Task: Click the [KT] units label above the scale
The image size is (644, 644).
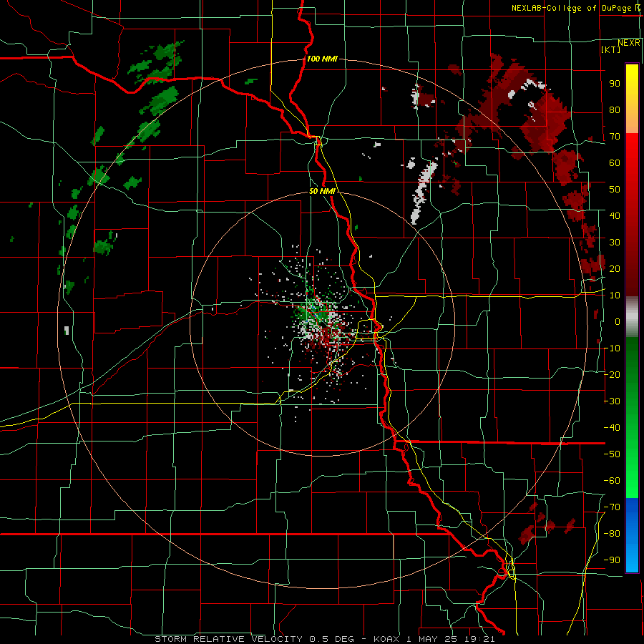Action: pyautogui.click(x=610, y=49)
